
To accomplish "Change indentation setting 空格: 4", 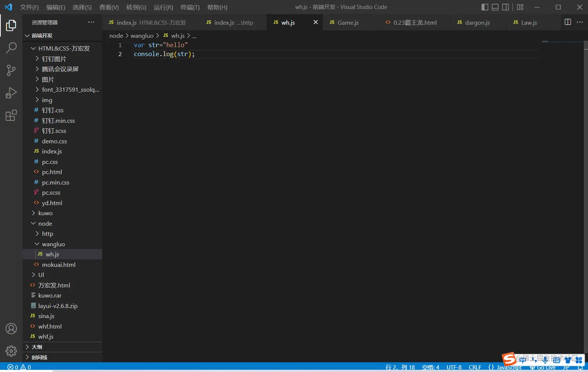I will tap(430, 367).
